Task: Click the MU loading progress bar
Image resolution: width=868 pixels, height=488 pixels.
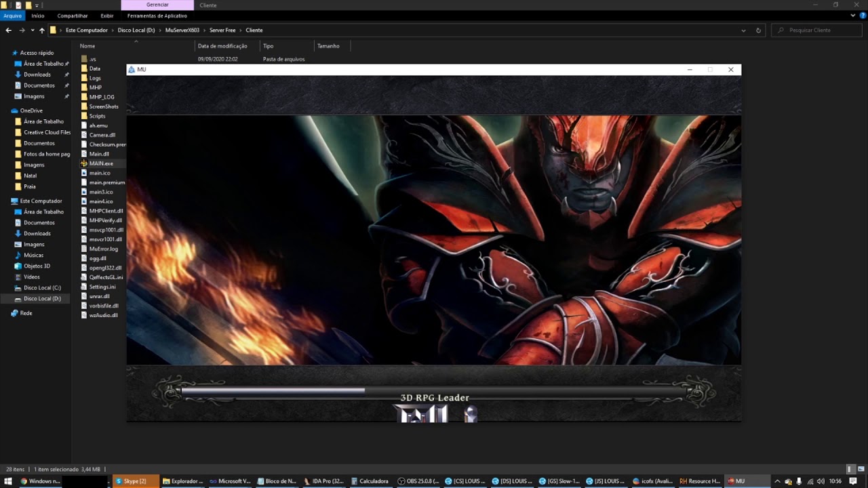Action: (x=434, y=390)
